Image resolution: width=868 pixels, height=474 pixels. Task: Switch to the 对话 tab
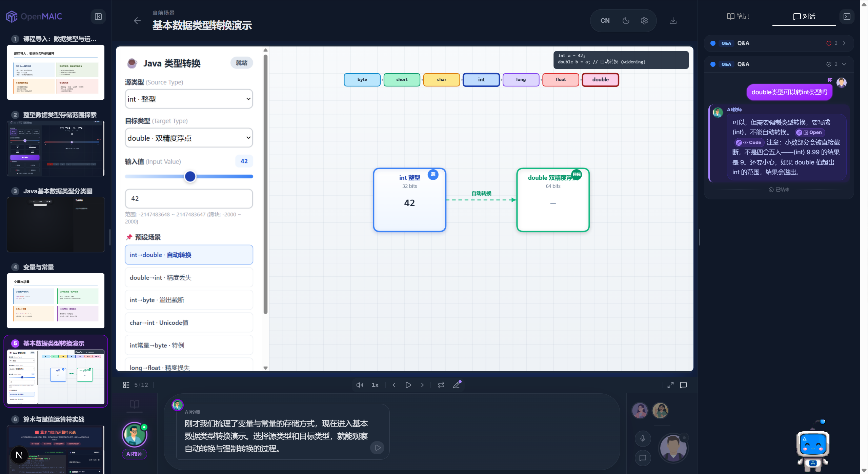(x=804, y=17)
